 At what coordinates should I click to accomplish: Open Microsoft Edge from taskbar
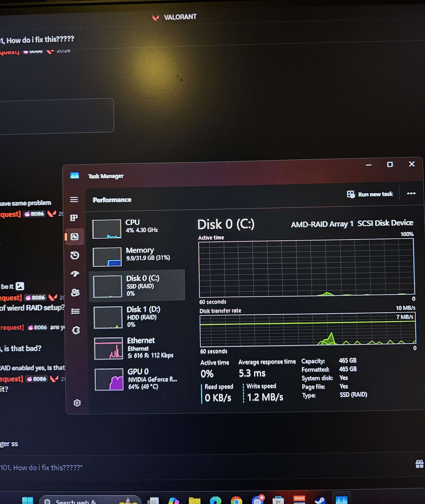[216, 501]
